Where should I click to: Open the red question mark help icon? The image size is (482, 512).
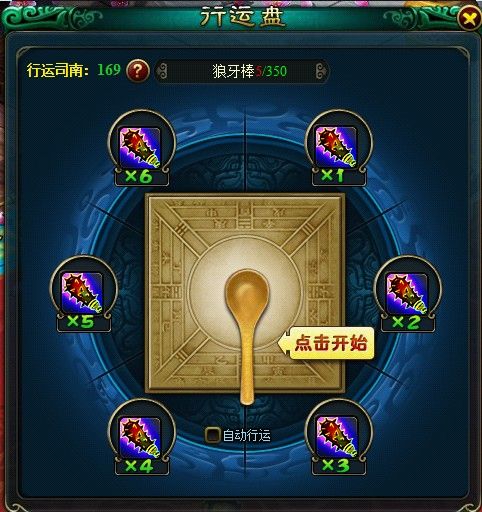(138, 70)
